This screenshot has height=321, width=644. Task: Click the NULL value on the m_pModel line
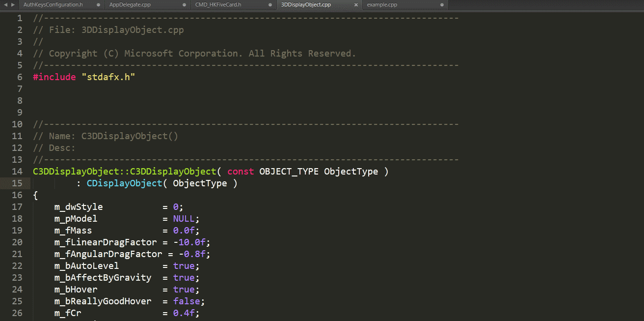(184, 218)
